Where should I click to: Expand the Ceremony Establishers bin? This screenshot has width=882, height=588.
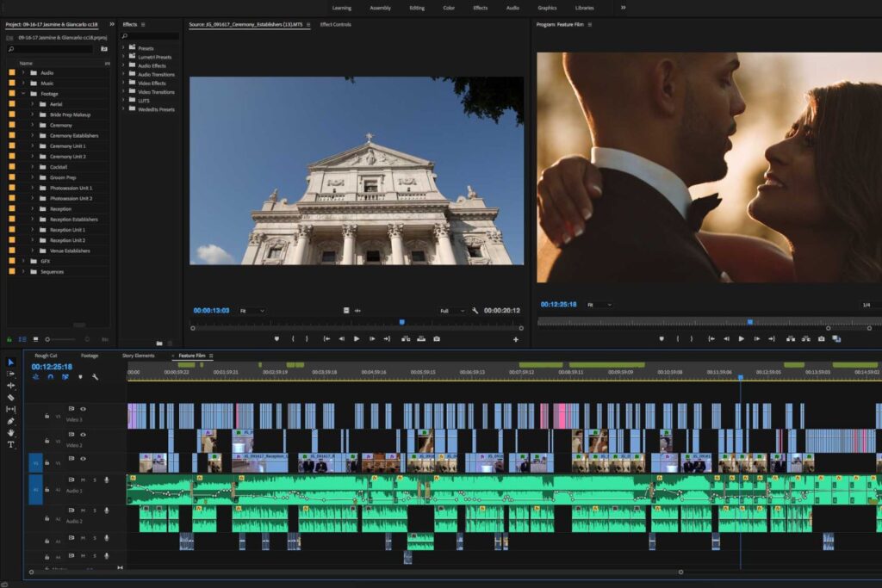point(32,136)
